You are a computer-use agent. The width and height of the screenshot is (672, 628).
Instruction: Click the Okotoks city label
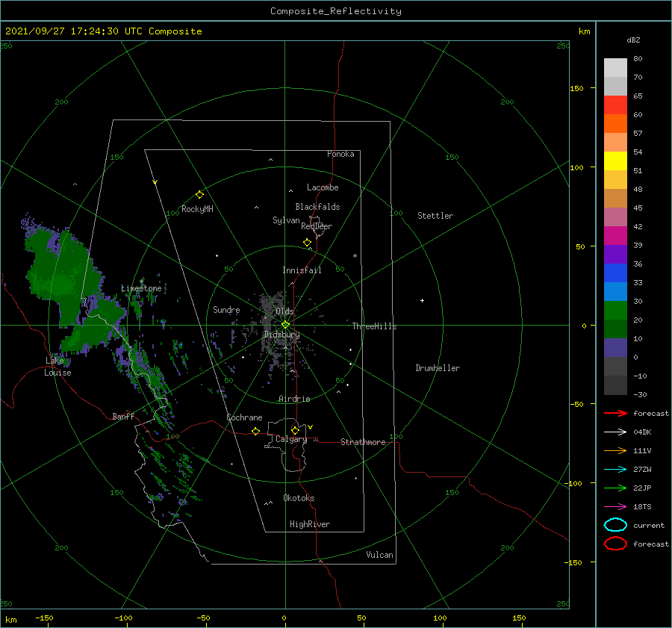coord(299,498)
